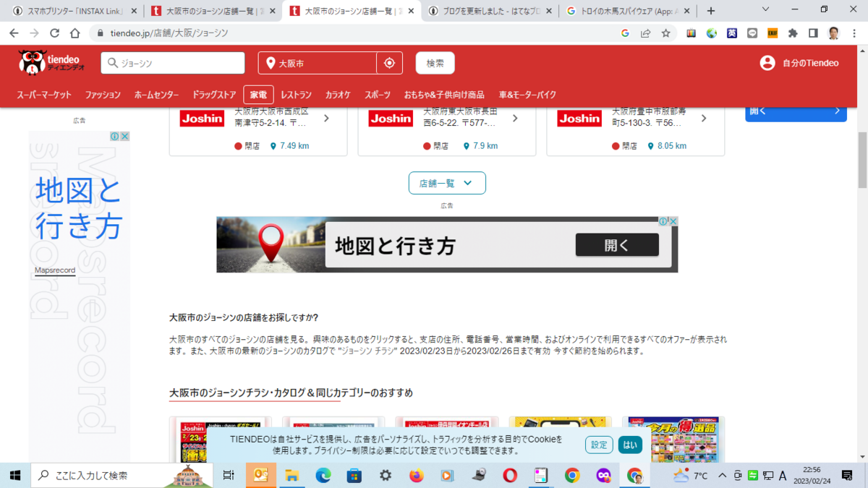Open the Joshin 豊中市服部寿町 store chevron
This screenshot has height=488, width=868.
click(704, 119)
